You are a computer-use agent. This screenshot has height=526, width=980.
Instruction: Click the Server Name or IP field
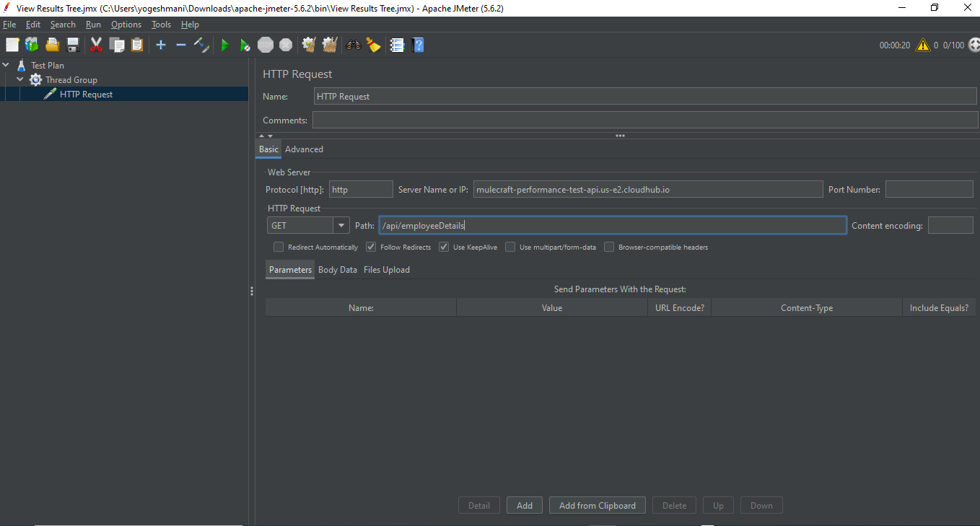pos(647,190)
